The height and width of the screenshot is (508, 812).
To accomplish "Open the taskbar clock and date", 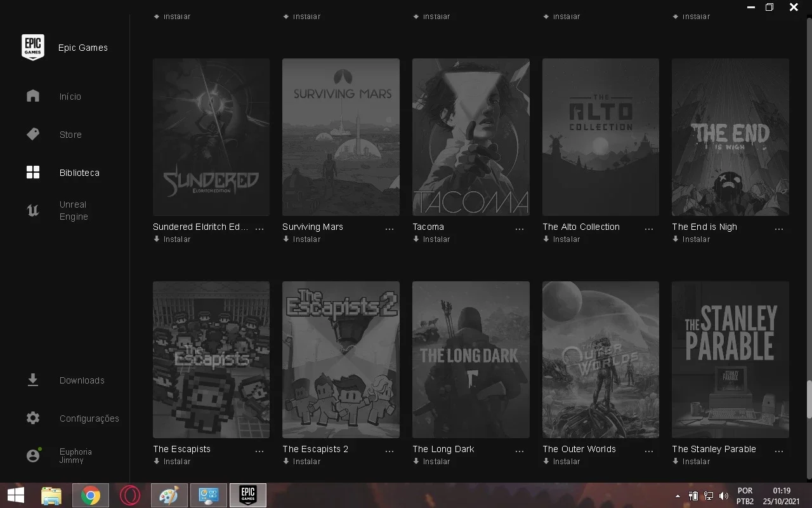I will point(782,496).
